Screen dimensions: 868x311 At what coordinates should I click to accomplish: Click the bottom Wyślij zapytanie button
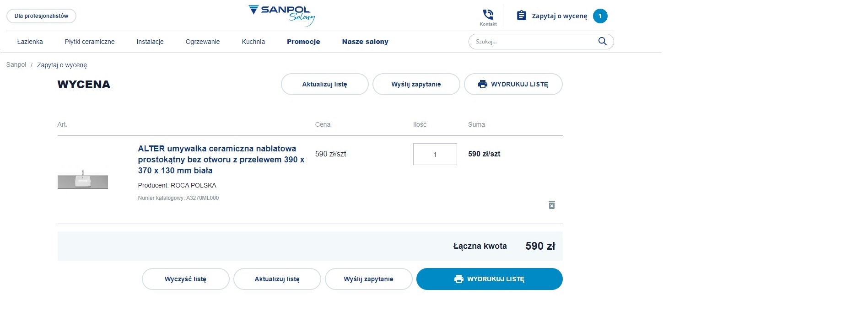pos(368,279)
